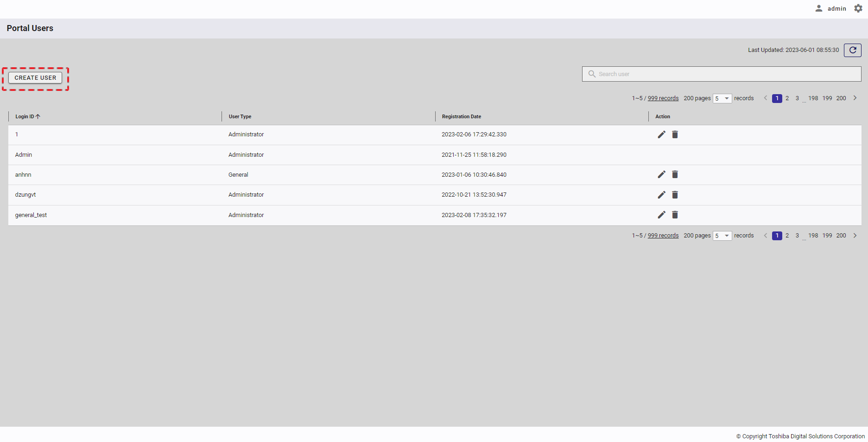Click the refresh icon beside Last Updated
The height and width of the screenshot is (442, 868).
coord(852,50)
